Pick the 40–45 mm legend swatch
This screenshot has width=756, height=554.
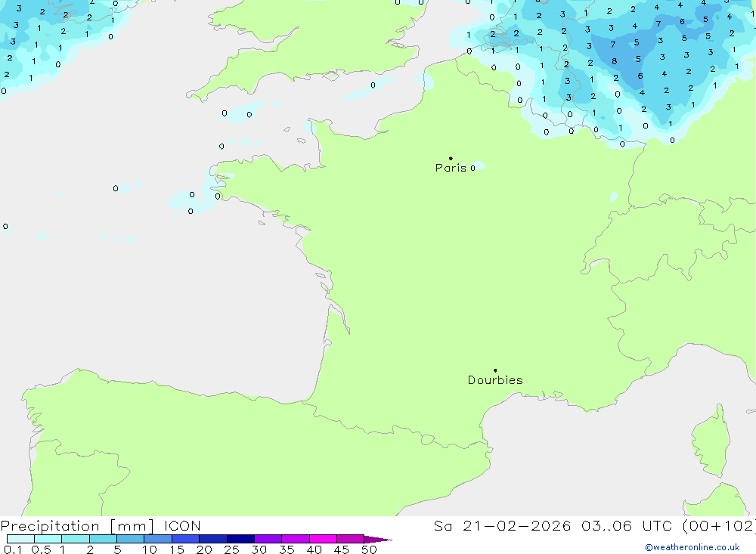(323, 539)
